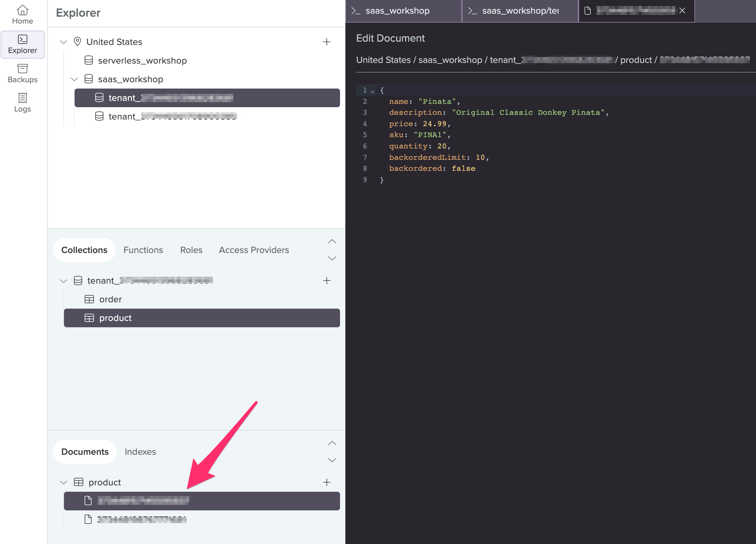The height and width of the screenshot is (544, 756).
Task: Click the serverless_workshop database icon
Action: tap(89, 60)
